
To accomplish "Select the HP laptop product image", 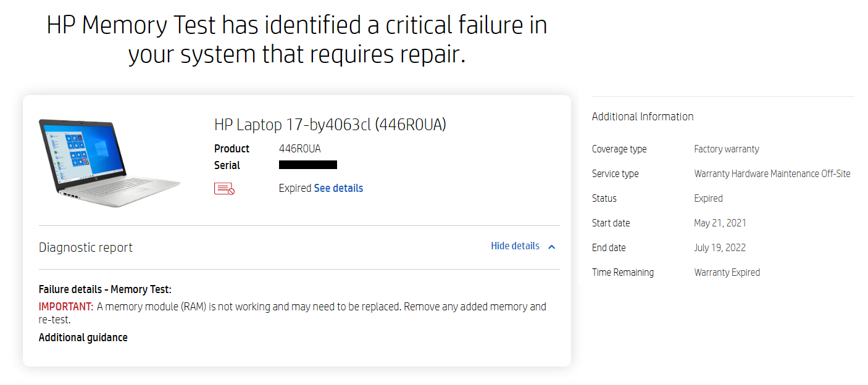I will click(x=110, y=162).
